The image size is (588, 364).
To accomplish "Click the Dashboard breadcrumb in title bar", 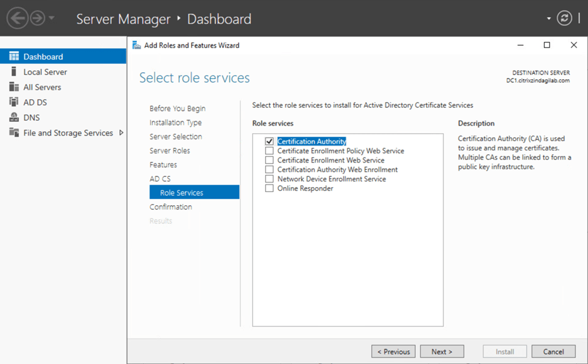I will [219, 19].
